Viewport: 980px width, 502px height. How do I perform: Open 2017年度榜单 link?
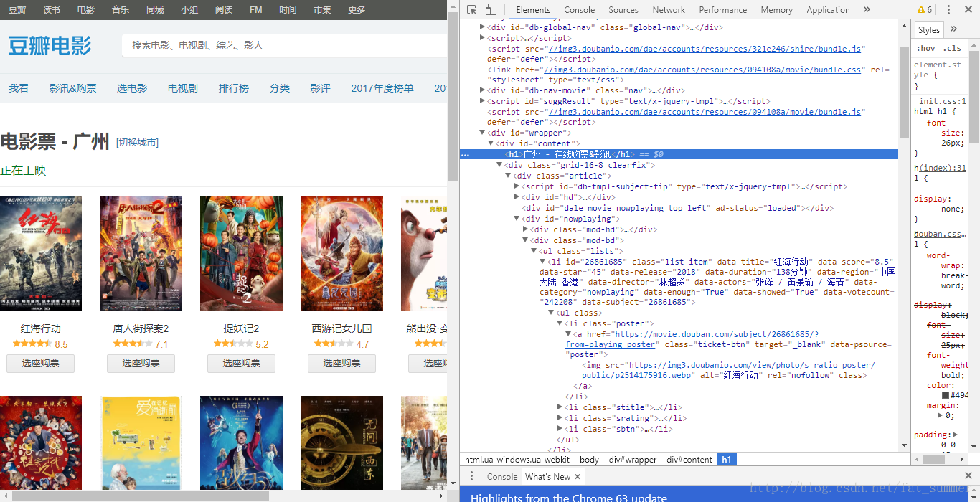[382, 88]
